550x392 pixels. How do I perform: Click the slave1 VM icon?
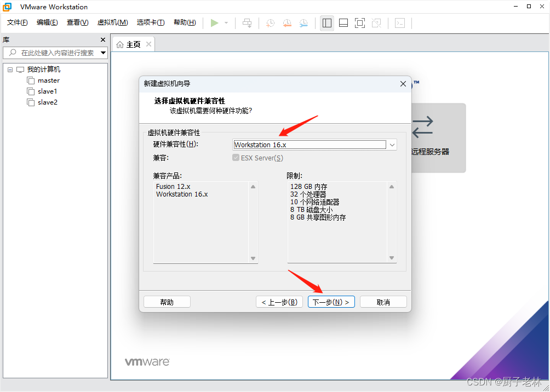click(31, 91)
